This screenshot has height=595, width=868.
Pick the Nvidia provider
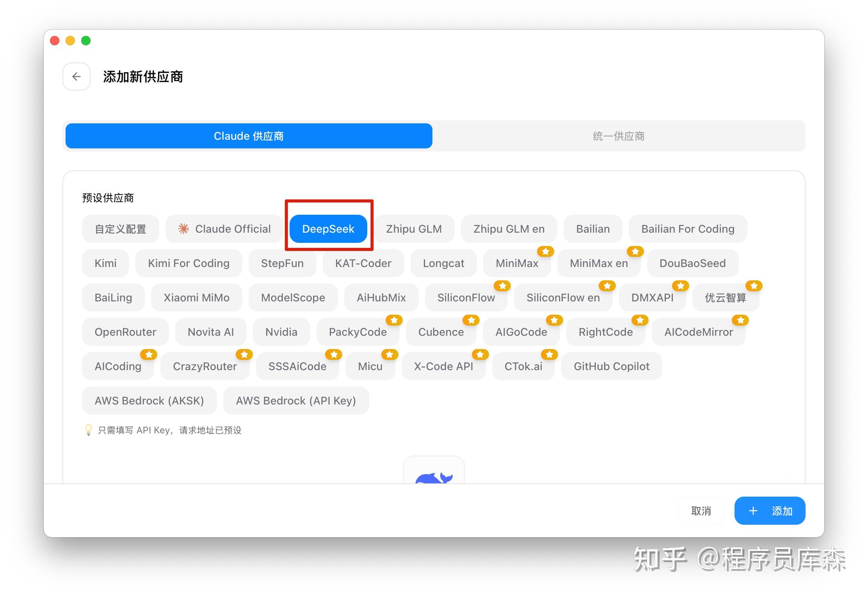[281, 332]
